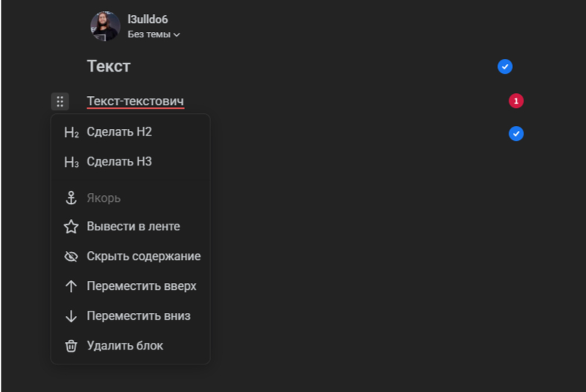The height and width of the screenshot is (392, 586).
Task: Toggle blue checkmark beside the Текст heading
Action: click(x=505, y=67)
